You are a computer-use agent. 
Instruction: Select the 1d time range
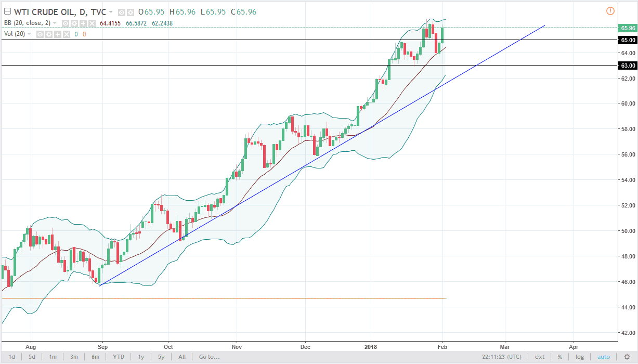pos(11,357)
